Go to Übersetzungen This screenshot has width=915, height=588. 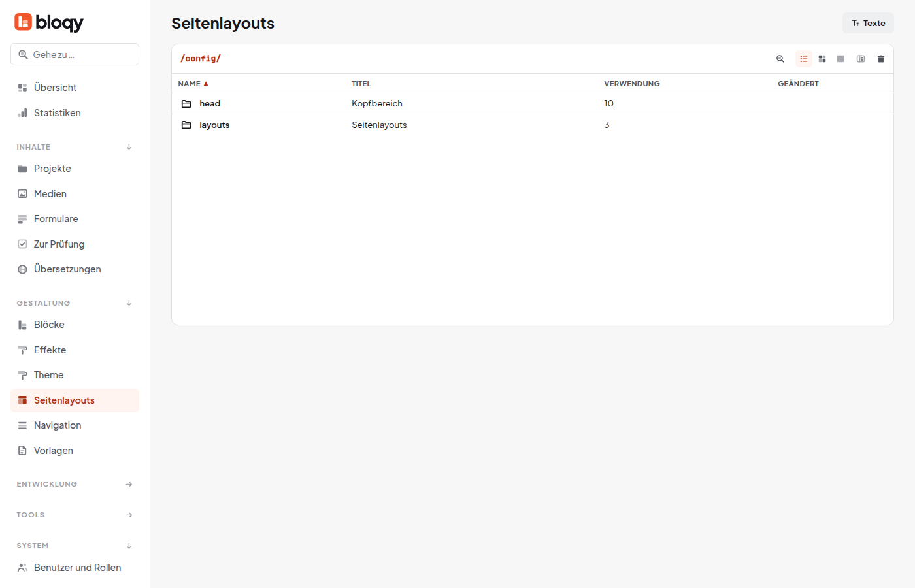coord(75,269)
